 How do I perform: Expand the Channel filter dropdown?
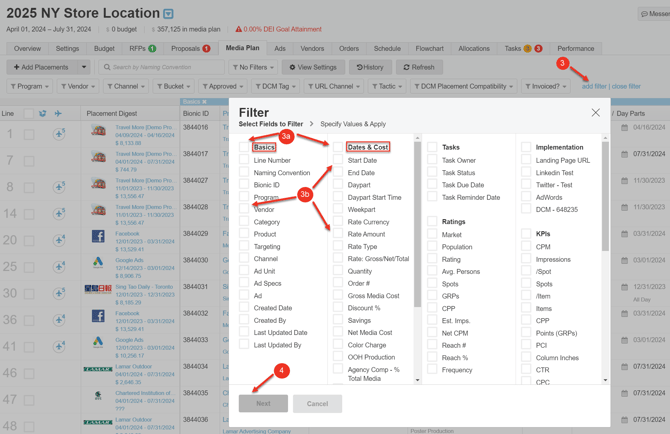(x=126, y=86)
